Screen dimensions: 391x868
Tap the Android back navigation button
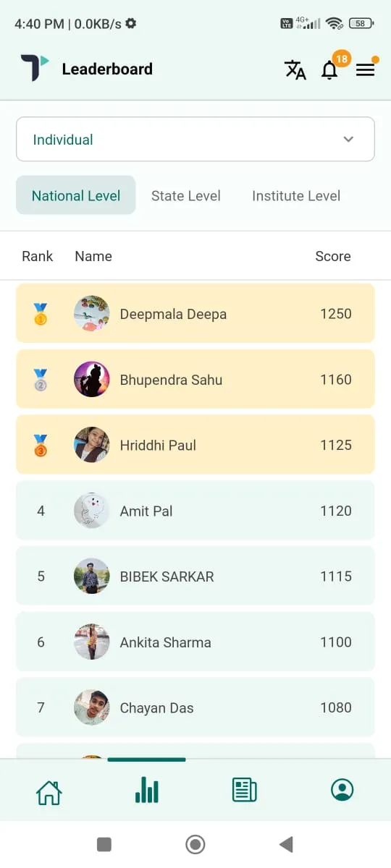pos(286,844)
